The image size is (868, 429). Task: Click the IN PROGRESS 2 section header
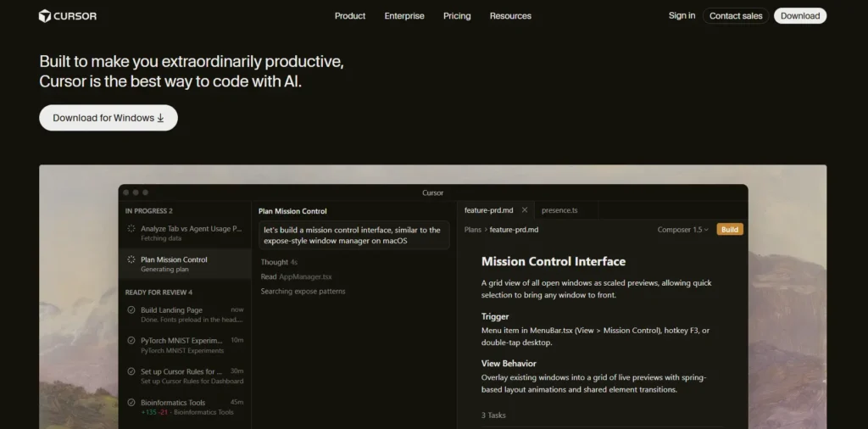click(x=149, y=211)
